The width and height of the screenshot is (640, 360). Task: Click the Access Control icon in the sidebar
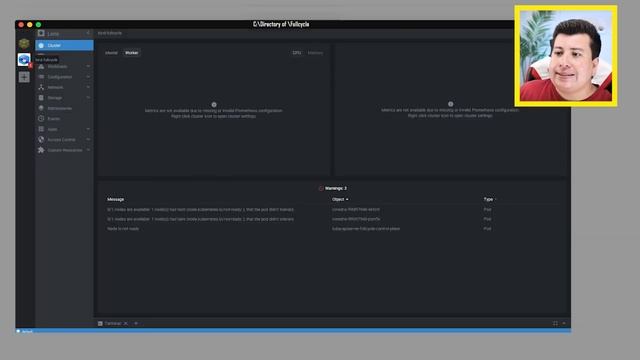point(41,140)
